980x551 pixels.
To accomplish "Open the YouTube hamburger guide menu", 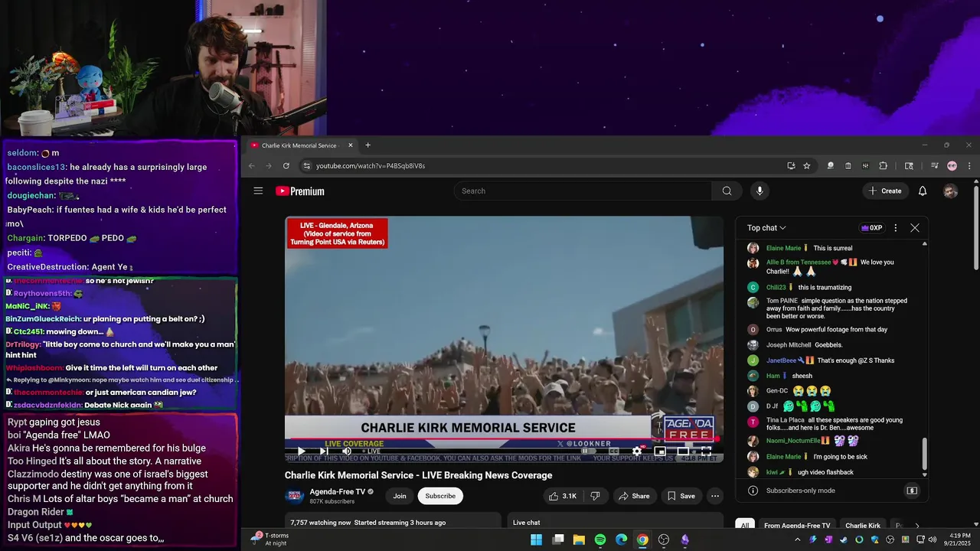I will click(258, 191).
